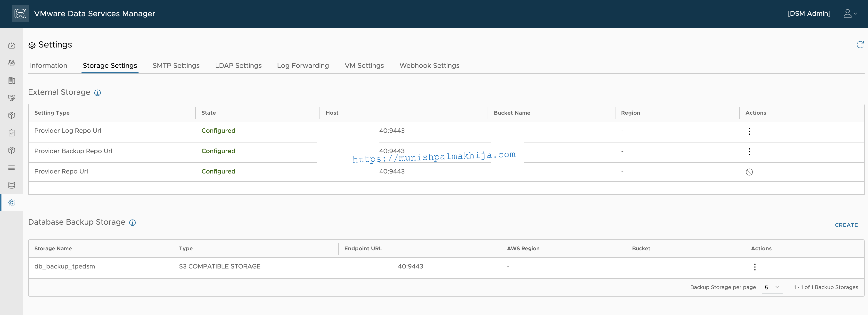Click the State column header
The height and width of the screenshot is (315, 868).
tap(209, 113)
